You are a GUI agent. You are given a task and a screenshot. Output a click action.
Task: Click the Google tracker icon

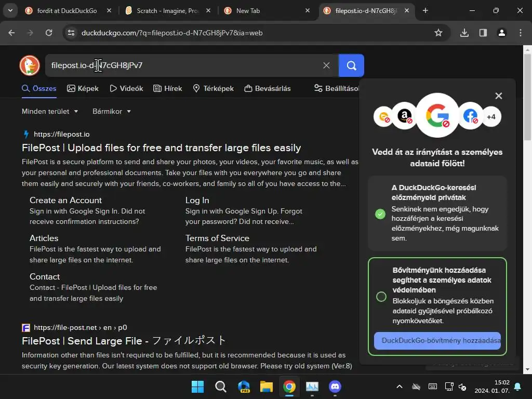(437, 115)
